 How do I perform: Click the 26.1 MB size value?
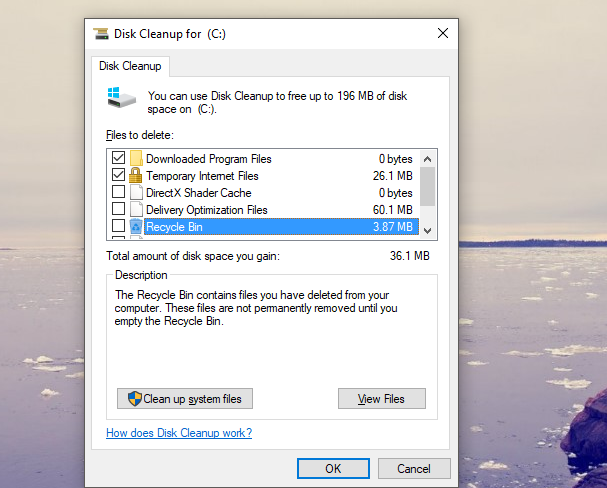point(393,176)
